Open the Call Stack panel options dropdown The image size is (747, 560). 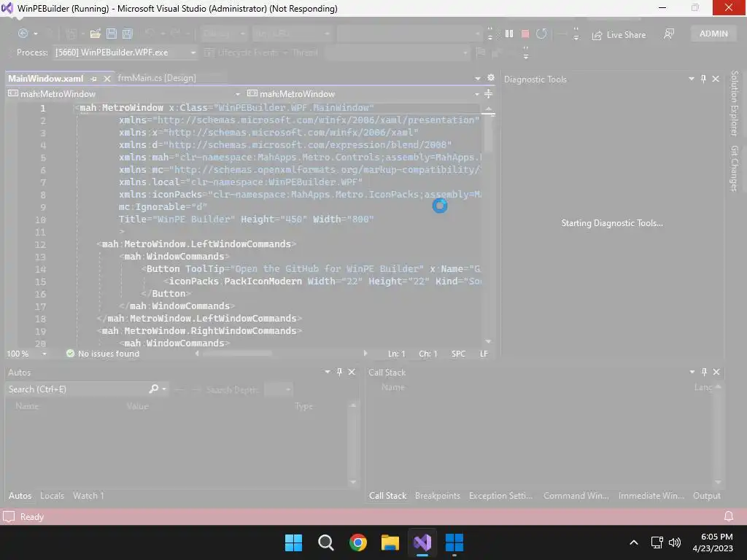pyautogui.click(x=692, y=372)
